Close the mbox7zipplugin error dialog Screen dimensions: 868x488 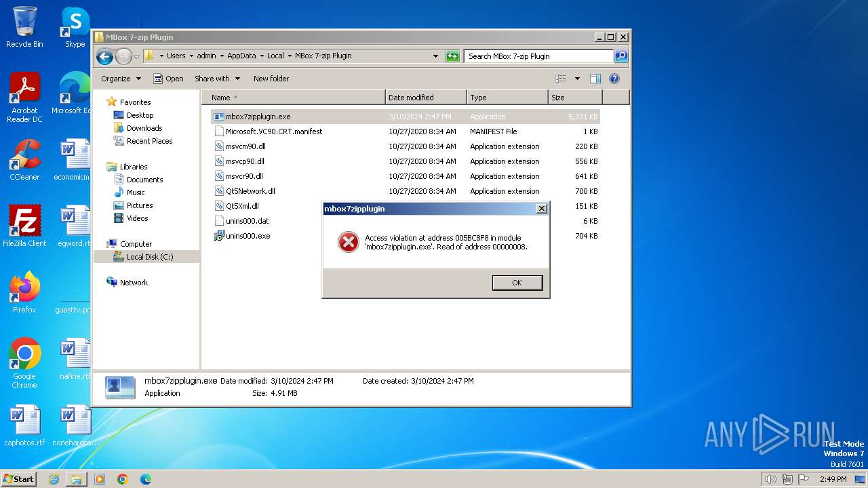(541, 209)
